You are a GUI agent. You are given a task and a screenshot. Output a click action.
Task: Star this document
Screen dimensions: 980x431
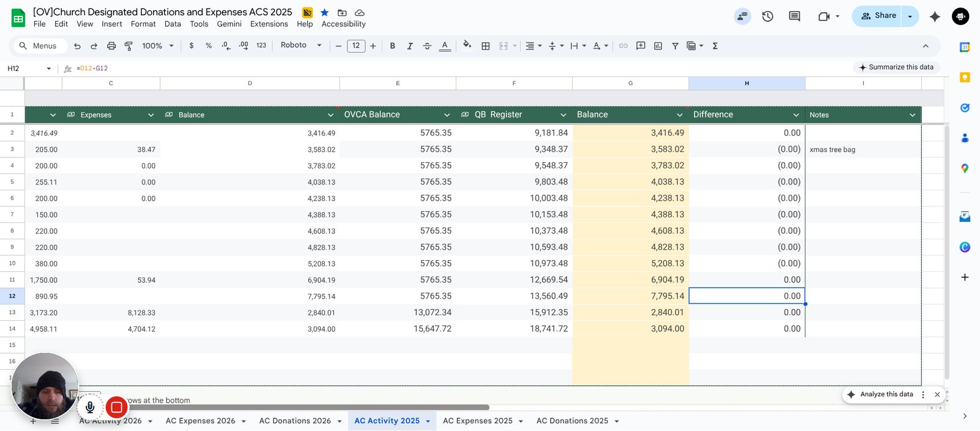[x=325, y=13]
